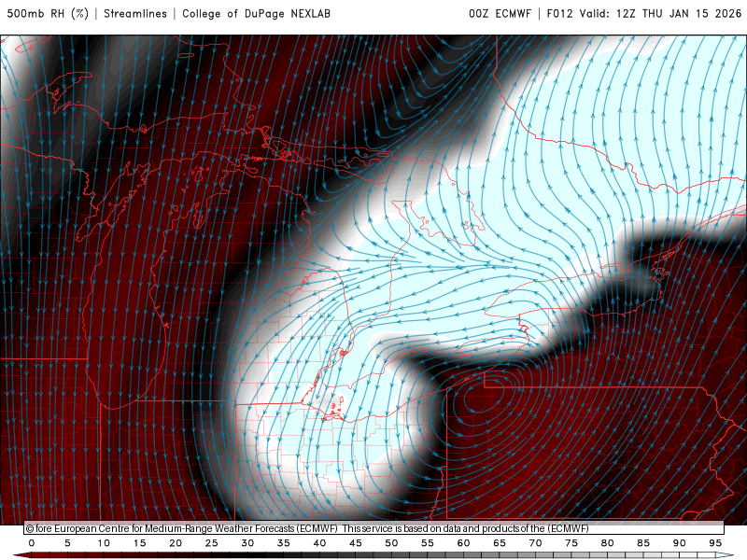747x560 pixels.
Task: Click the ECMWF copyright notice banner
Action: (x=374, y=528)
